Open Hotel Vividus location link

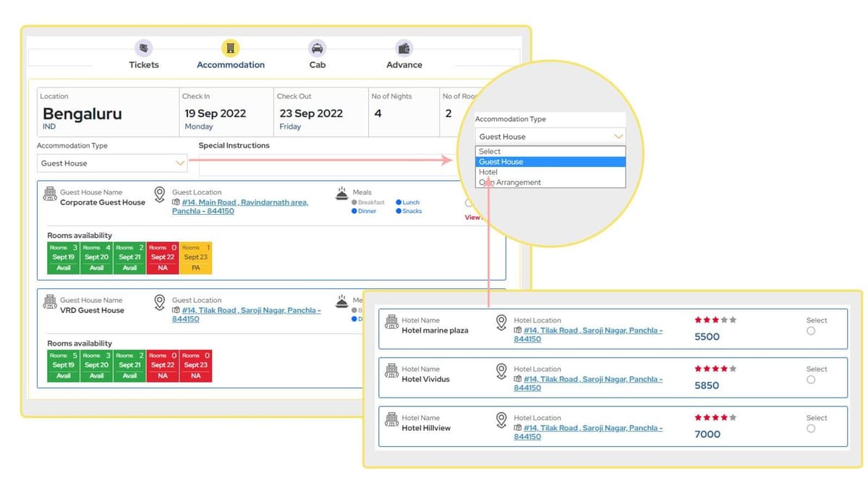(588, 383)
